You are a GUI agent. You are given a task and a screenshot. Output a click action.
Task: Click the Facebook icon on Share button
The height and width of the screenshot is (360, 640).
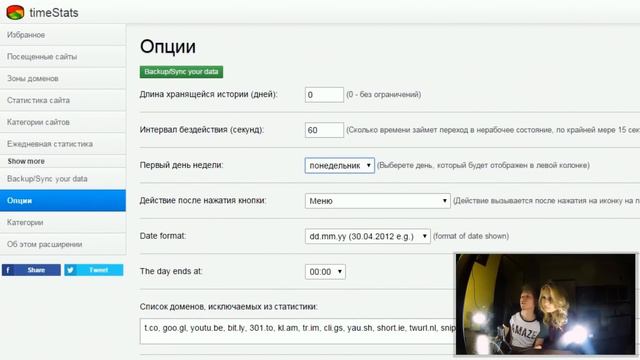(8, 270)
